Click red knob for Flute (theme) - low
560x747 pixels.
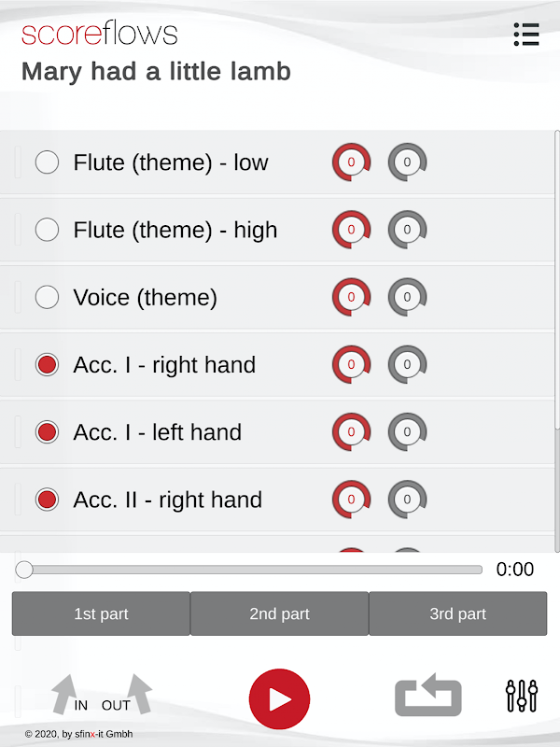pyautogui.click(x=351, y=162)
